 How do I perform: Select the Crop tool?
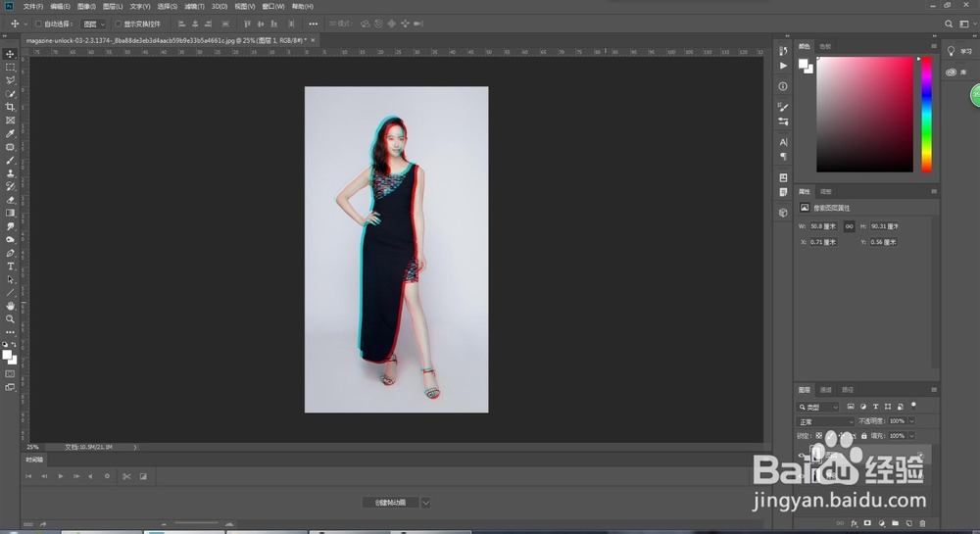pos(10,107)
